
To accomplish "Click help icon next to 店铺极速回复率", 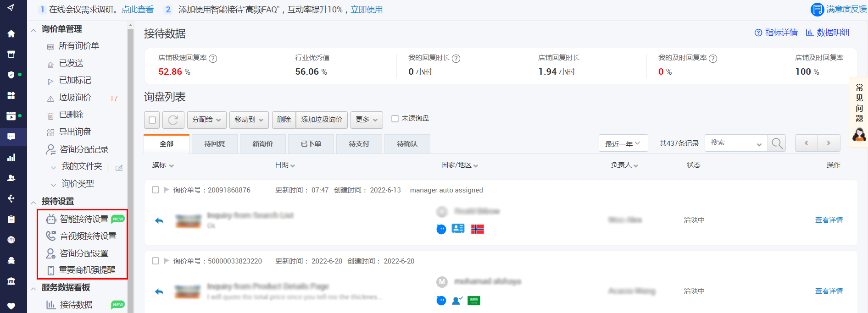I will point(213,59).
